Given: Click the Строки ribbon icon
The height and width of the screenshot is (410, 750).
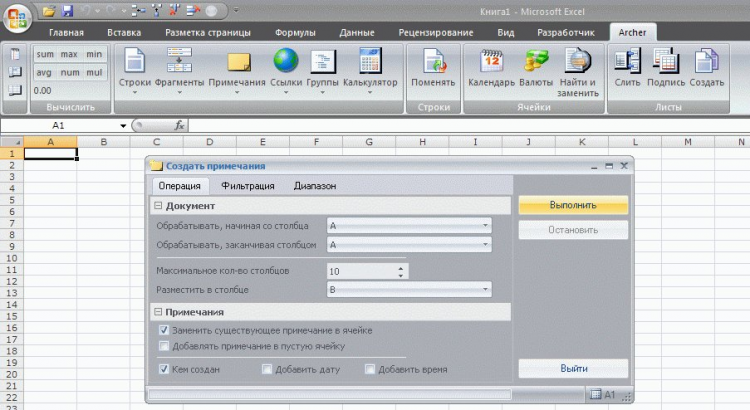Looking at the screenshot, I should click(134, 61).
